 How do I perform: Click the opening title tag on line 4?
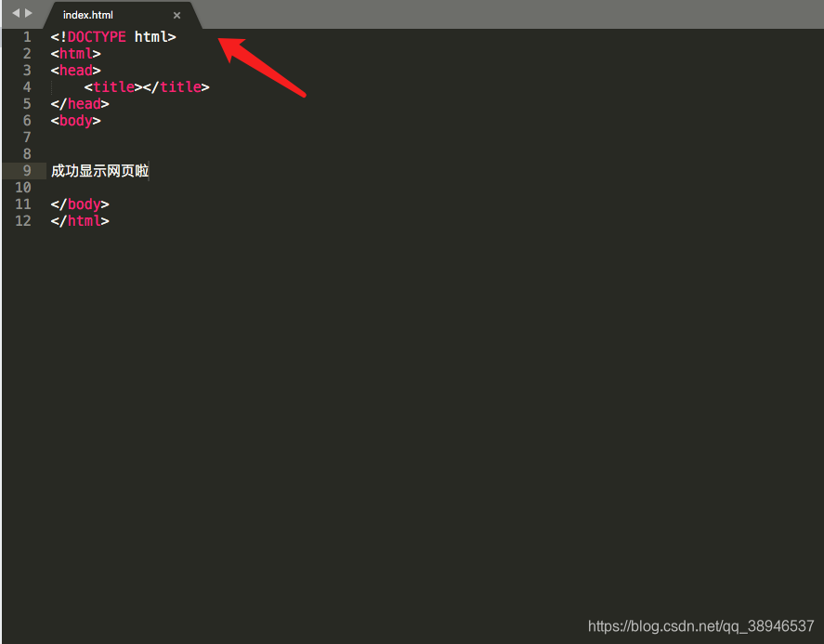113,86
